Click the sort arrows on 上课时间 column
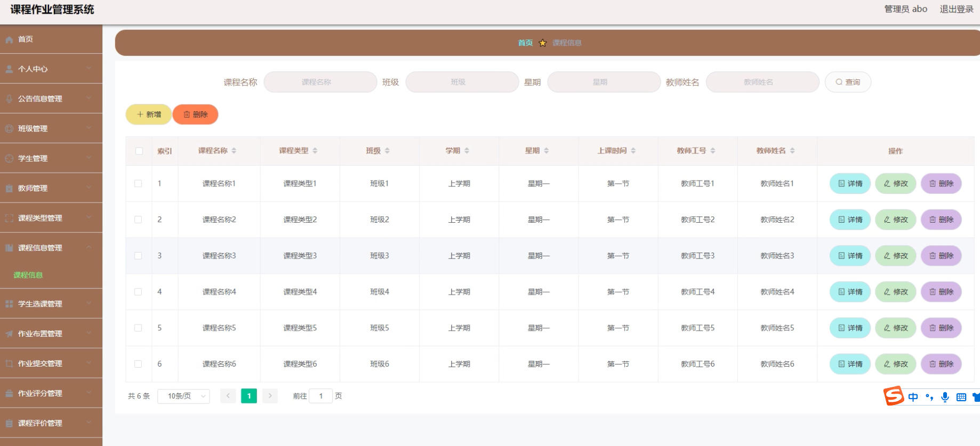This screenshot has height=446, width=980. [x=633, y=151]
